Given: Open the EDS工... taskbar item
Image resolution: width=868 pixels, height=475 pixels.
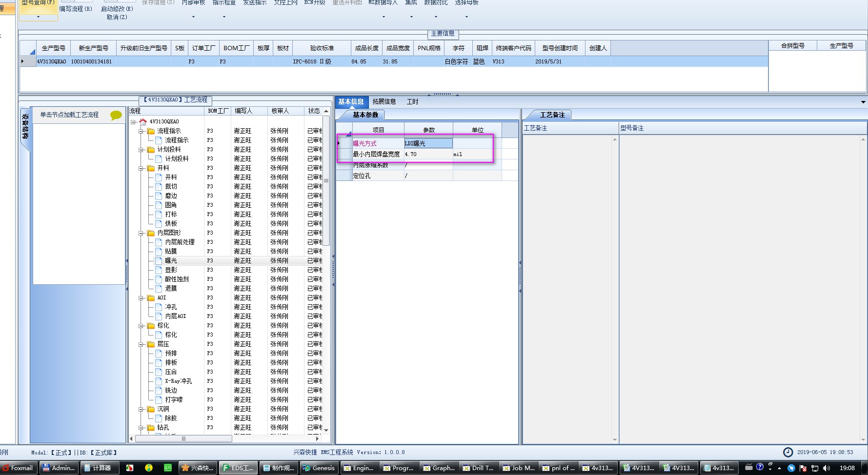Looking at the screenshot, I should click(x=238, y=468).
